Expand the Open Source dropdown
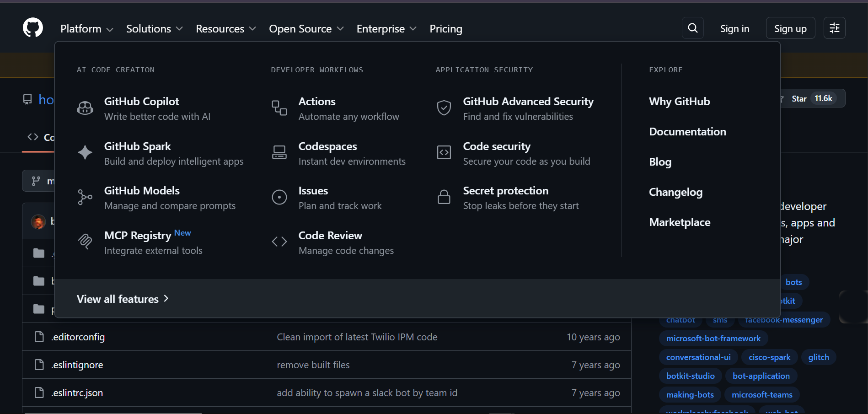 coord(306,29)
